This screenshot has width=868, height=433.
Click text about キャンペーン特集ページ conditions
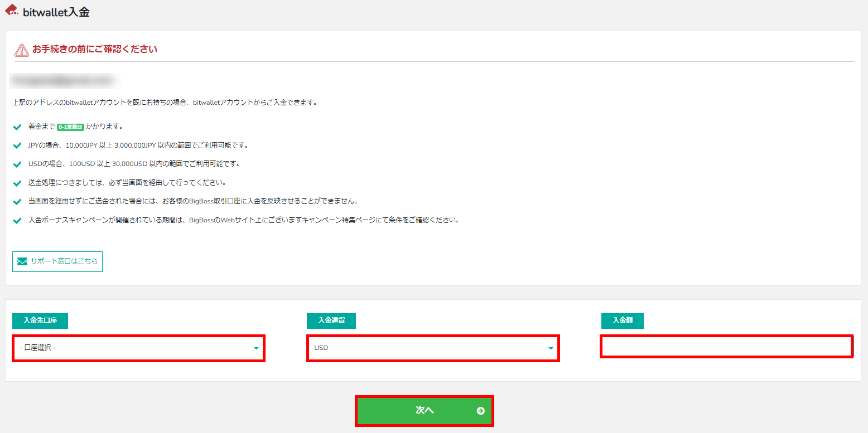pos(244,220)
